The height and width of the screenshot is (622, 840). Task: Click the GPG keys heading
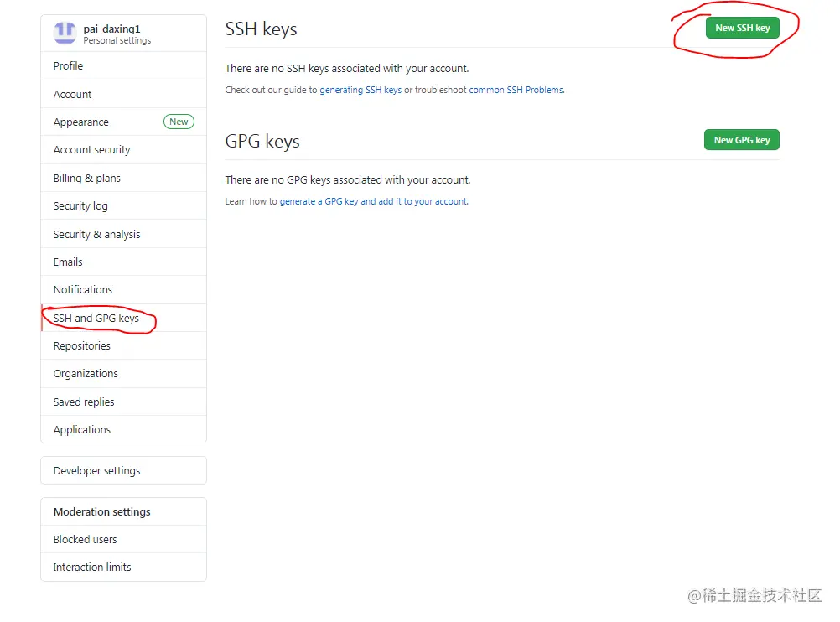262,142
